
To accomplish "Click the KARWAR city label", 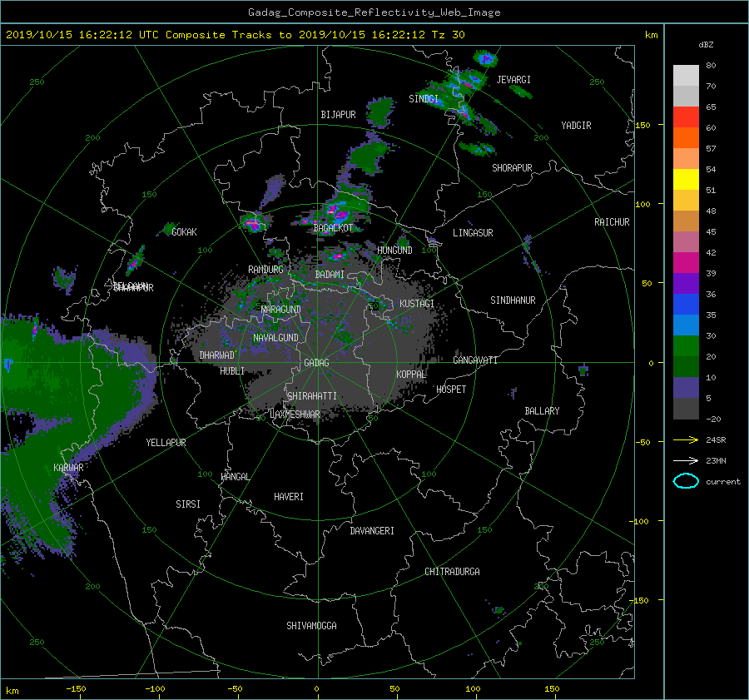I will point(68,468).
